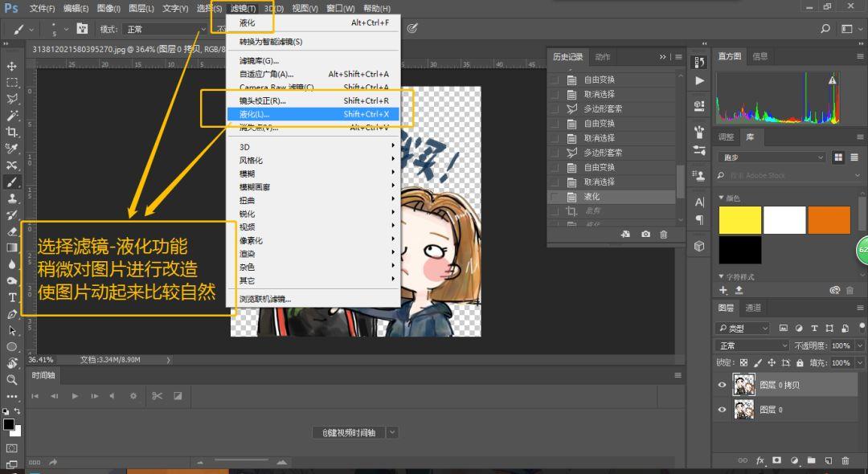The height and width of the screenshot is (474, 868).
Task: Select the Brush tool in left toolbar
Action: pos(11,182)
